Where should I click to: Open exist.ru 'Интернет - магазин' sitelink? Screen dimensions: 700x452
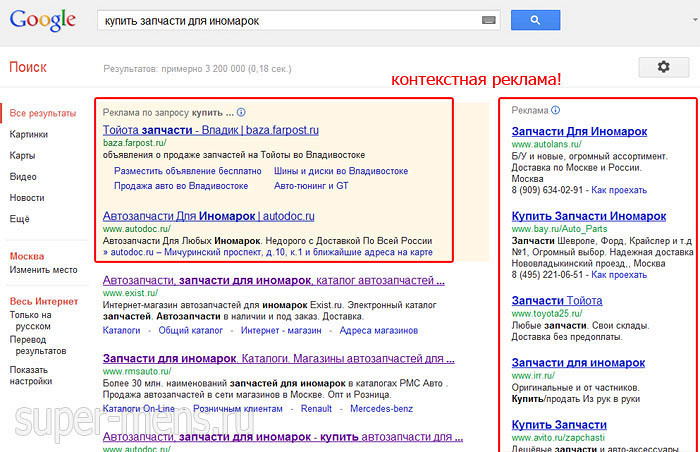coord(281,330)
